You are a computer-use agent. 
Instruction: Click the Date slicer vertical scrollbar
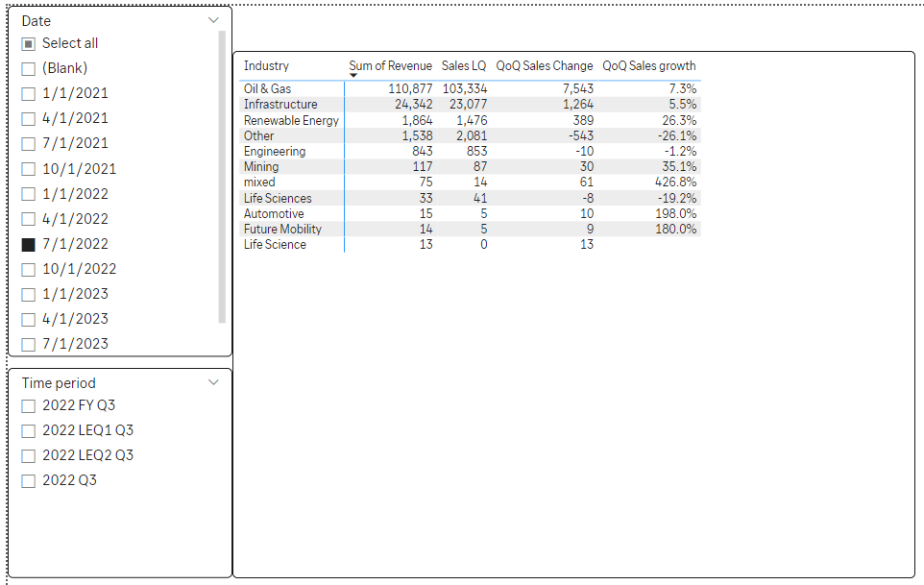click(x=222, y=177)
